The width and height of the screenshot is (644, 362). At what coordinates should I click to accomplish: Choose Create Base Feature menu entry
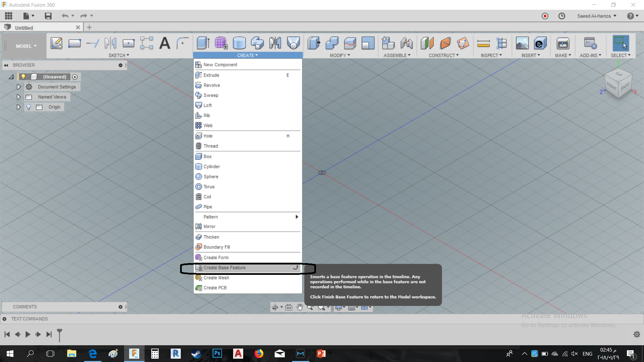coord(248,267)
